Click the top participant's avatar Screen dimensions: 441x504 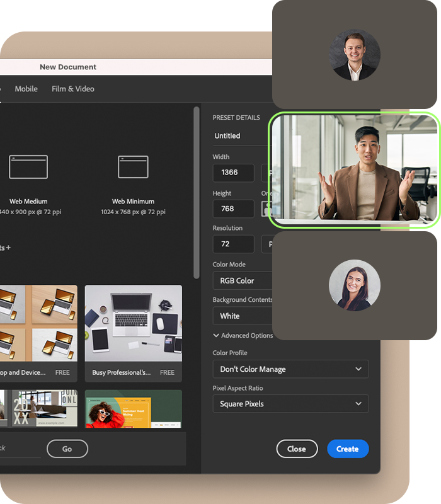coord(355,55)
